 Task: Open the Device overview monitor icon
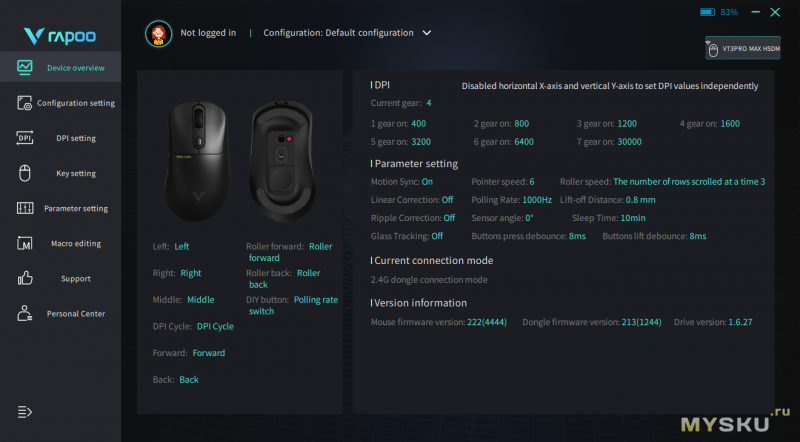click(26, 68)
